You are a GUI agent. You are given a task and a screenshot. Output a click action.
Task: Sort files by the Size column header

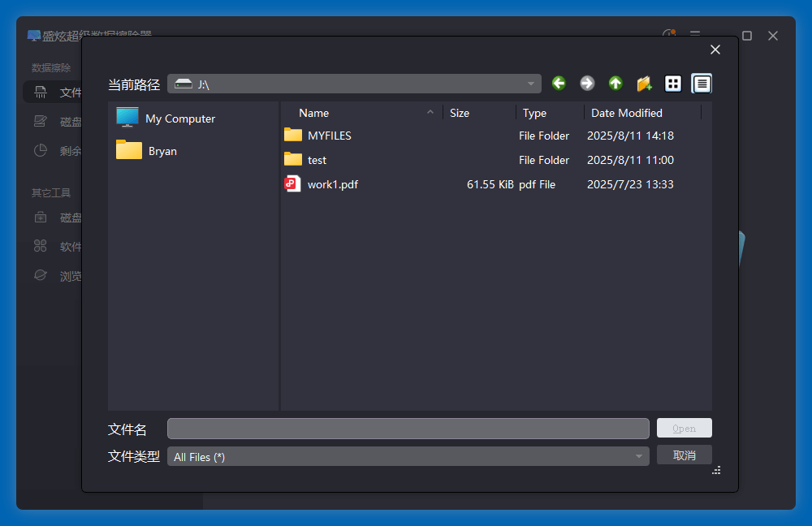(460, 113)
